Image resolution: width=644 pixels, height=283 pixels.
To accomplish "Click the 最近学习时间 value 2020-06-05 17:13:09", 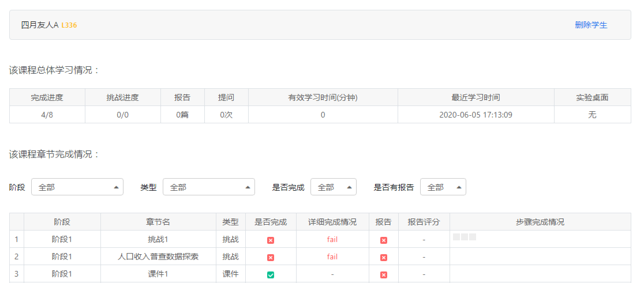I will click(x=475, y=115).
